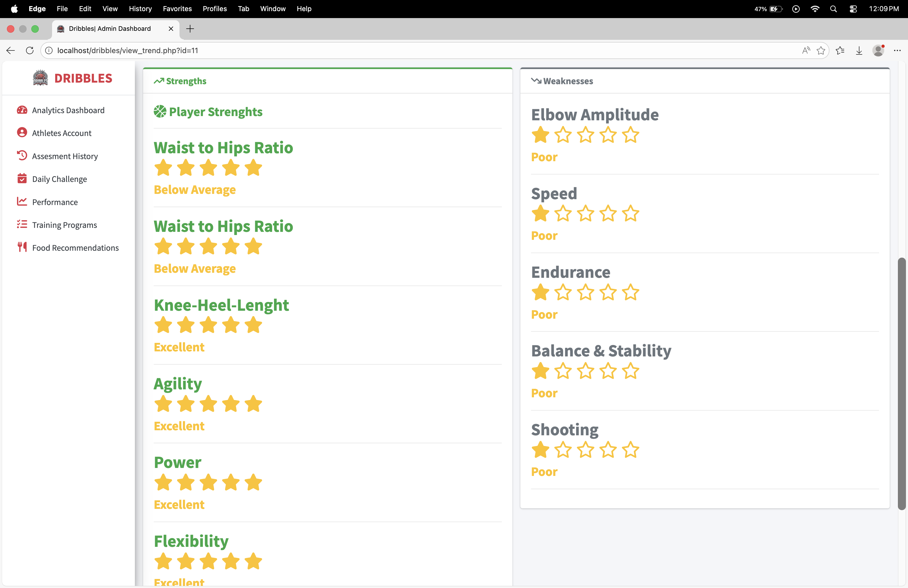Add page to favorites star icon

point(821,50)
